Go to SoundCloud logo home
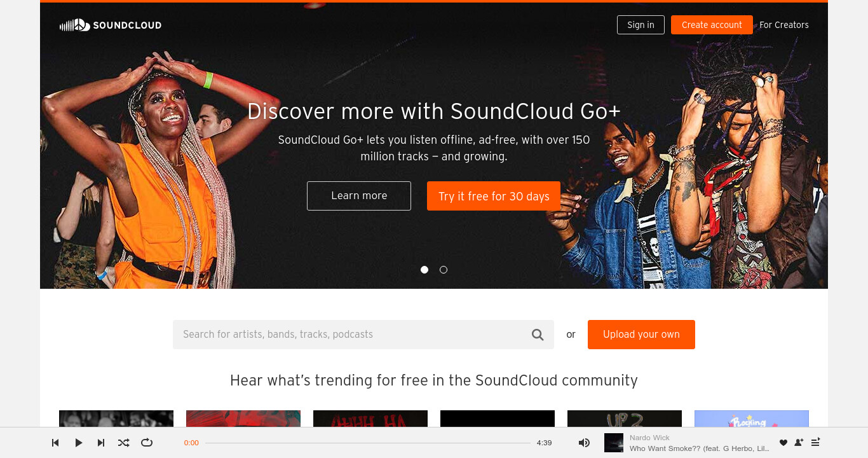This screenshot has width=868, height=458. (x=111, y=25)
